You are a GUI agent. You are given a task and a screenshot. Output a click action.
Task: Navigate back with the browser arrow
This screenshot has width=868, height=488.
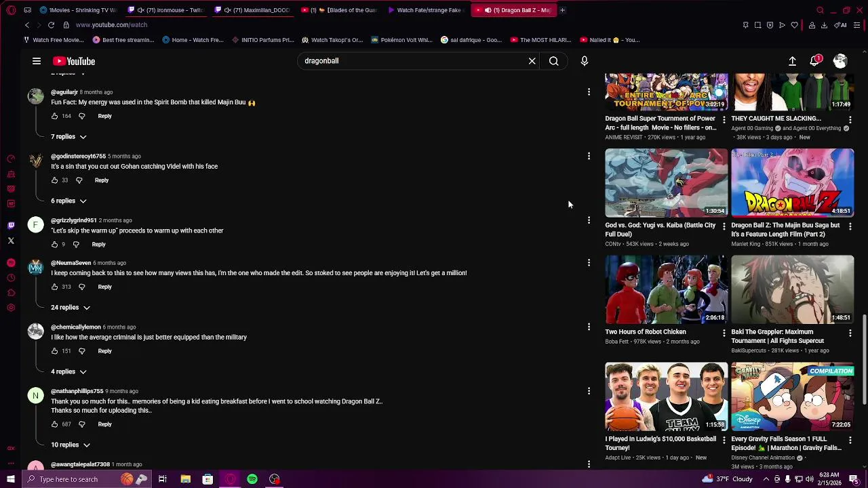click(x=27, y=25)
